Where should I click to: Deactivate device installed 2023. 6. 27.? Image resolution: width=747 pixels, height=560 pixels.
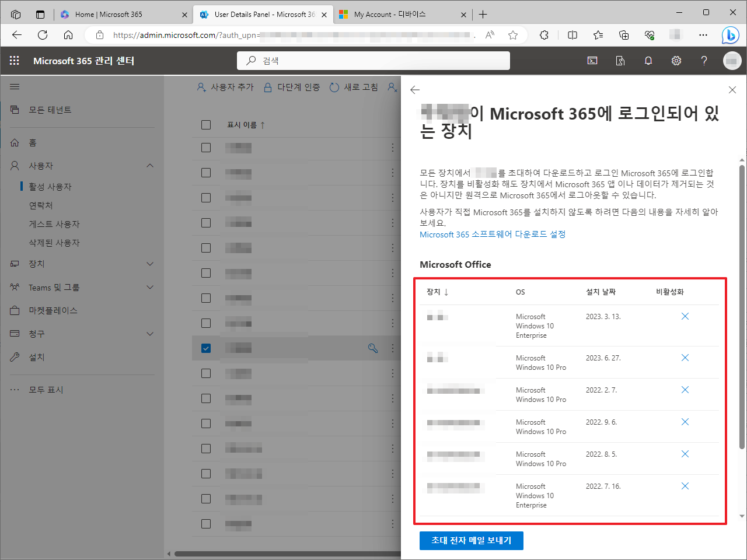coord(685,358)
